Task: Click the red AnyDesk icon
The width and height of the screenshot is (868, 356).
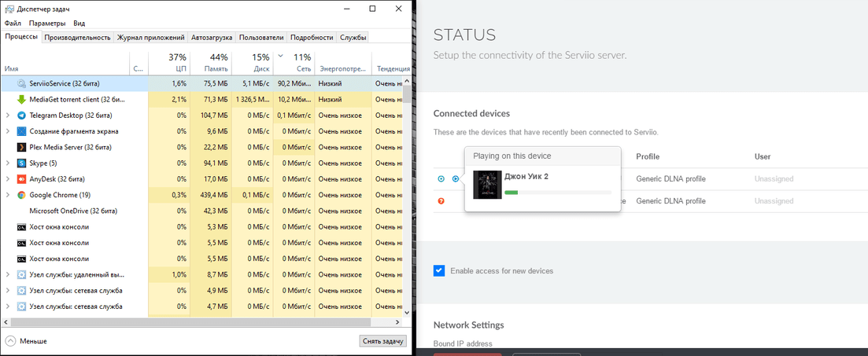Action: 21,179
